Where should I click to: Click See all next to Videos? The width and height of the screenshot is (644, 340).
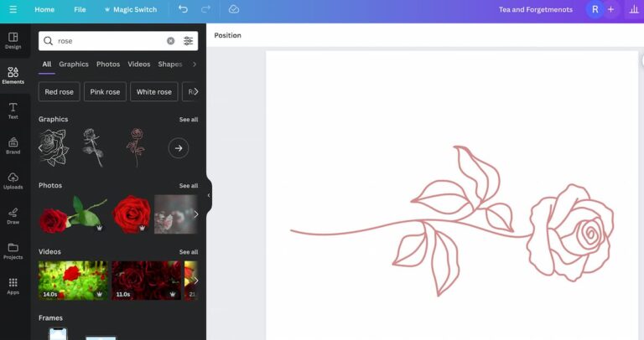(189, 252)
